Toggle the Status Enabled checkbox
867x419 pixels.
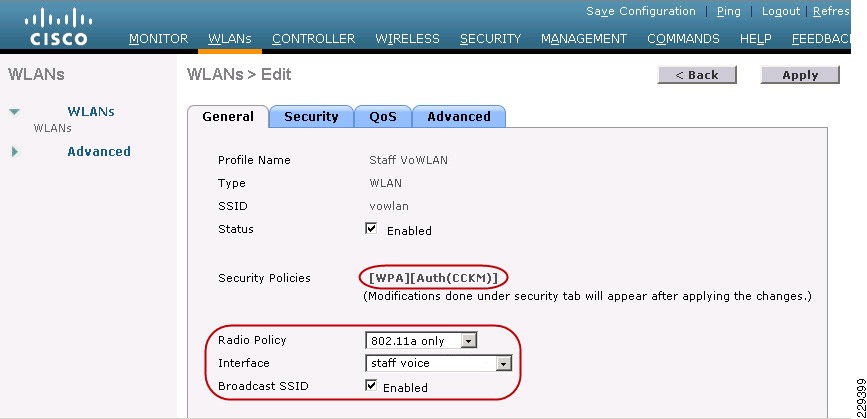(x=371, y=229)
